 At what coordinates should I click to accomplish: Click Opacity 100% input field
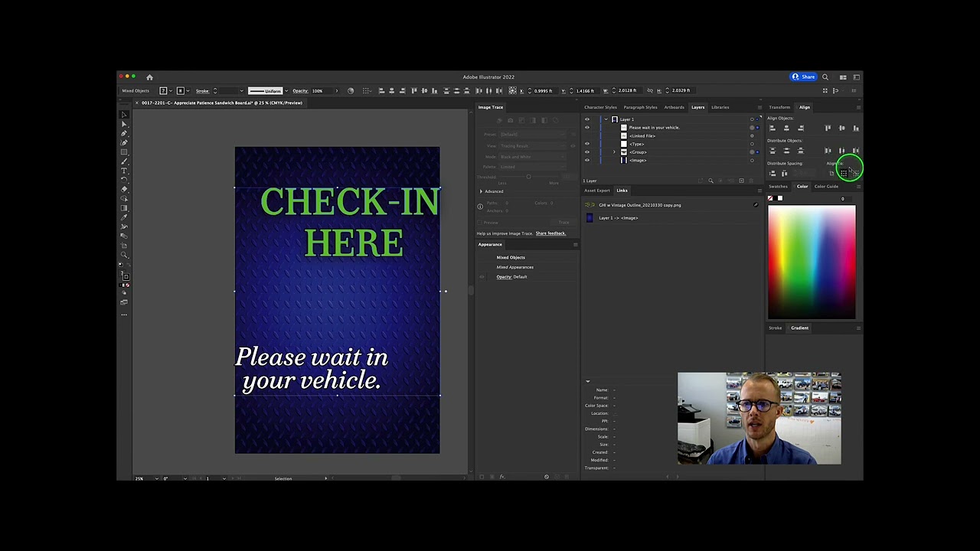click(320, 91)
